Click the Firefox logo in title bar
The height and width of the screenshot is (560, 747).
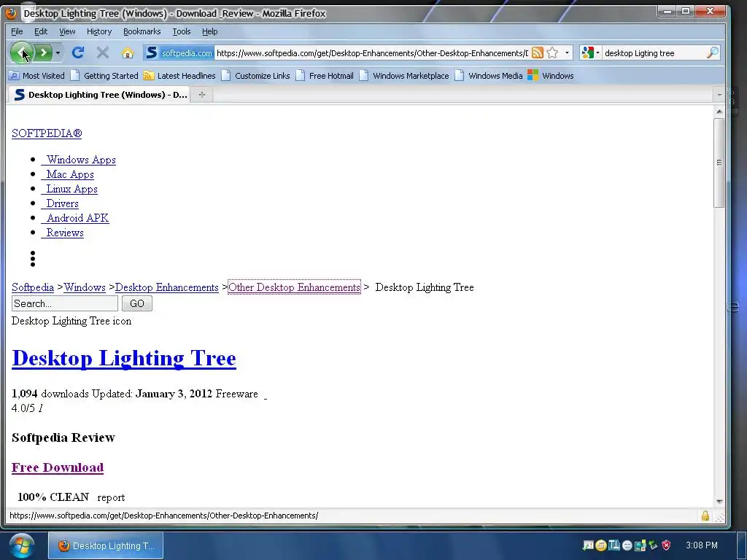pos(11,13)
